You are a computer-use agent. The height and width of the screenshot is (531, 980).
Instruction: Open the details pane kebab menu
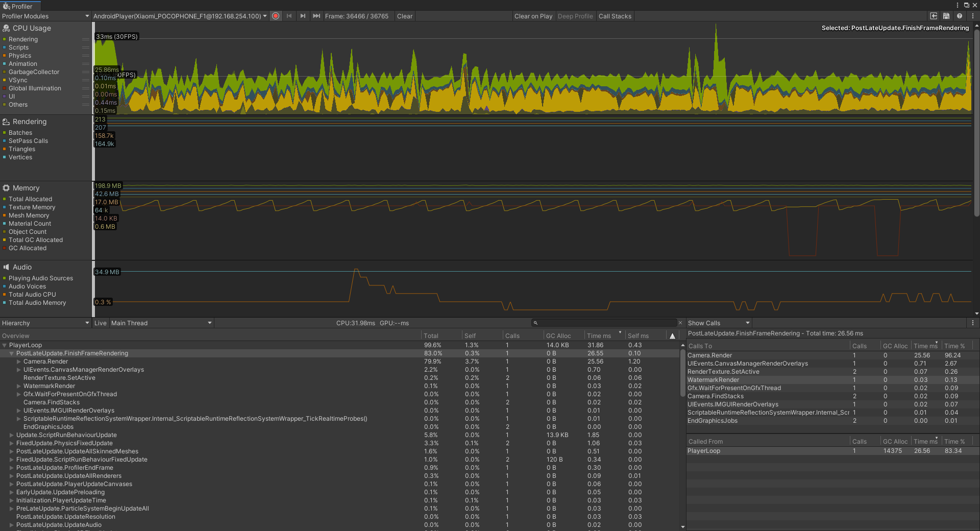[972, 323]
